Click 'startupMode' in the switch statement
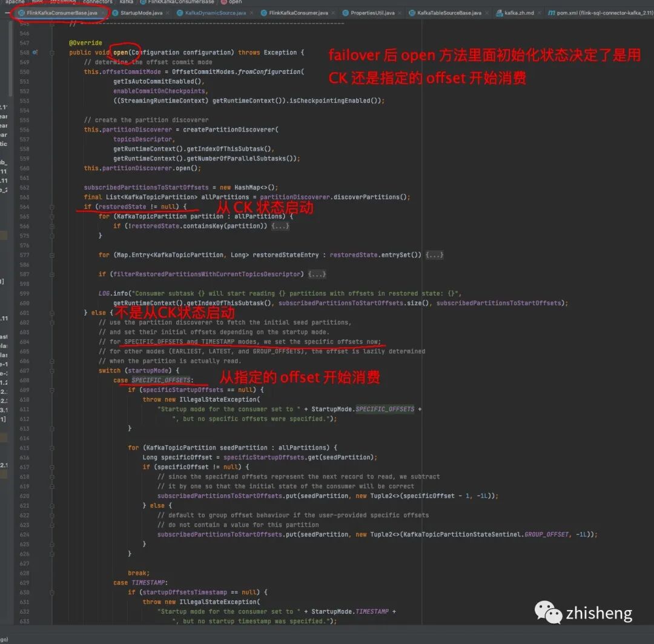The image size is (654, 644). 150,371
